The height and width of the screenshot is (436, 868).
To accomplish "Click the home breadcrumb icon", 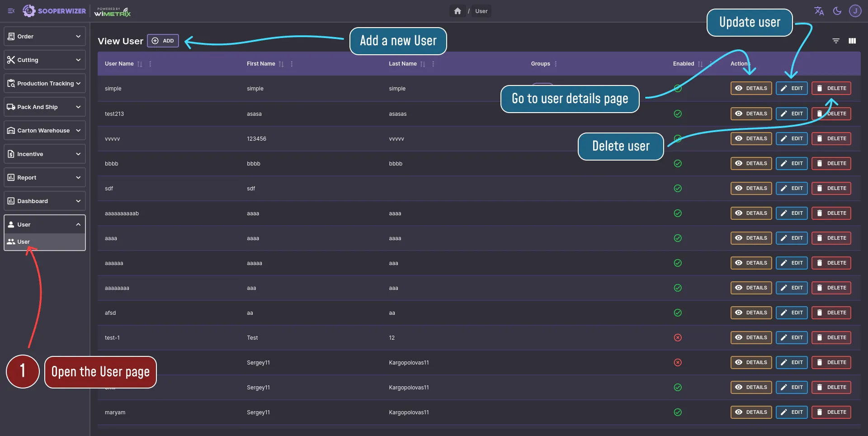I will [x=458, y=11].
